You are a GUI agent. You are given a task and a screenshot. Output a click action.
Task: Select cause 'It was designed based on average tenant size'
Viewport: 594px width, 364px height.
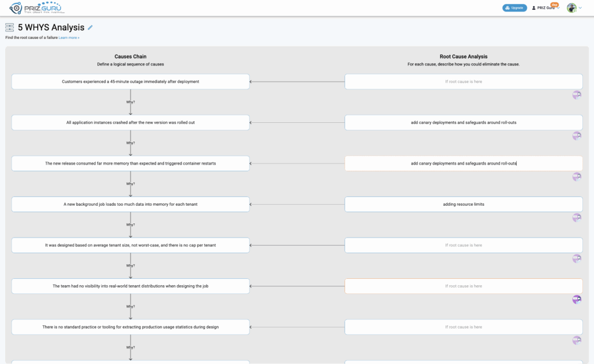coord(131,245)
